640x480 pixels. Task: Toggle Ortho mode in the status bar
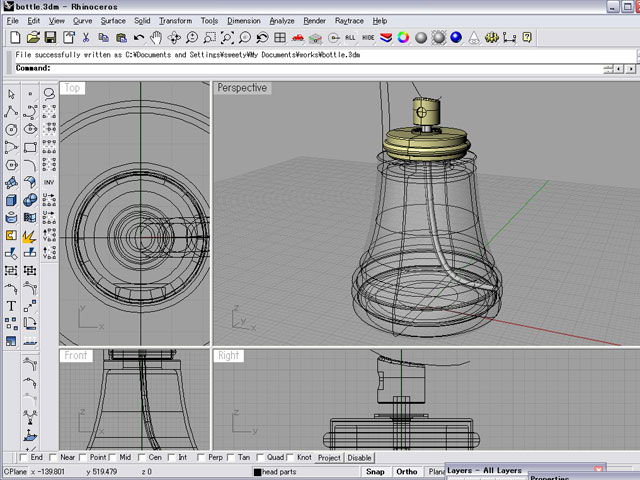(x=406, y=471)
